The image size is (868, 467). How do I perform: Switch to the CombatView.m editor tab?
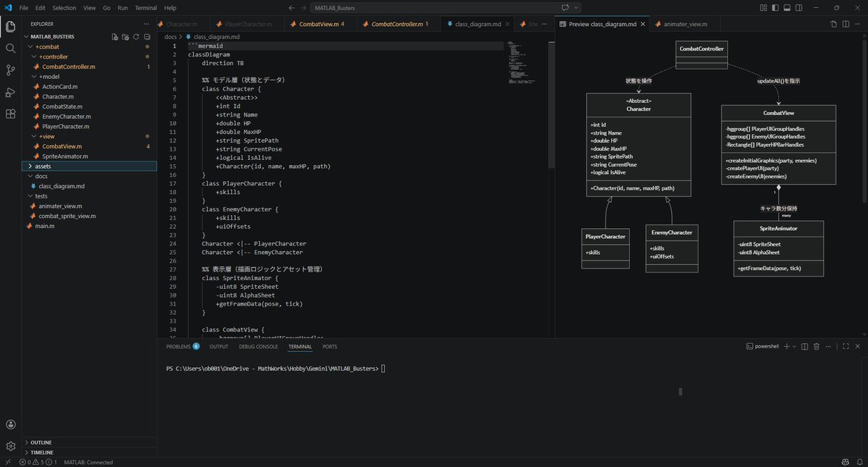coord(318,24)
